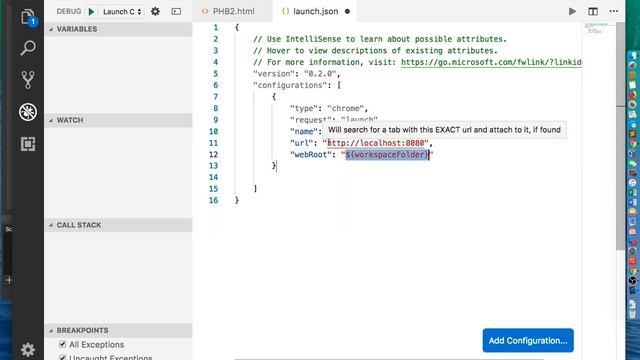The width and height of the screenshot is (640, 360).
Task: Click the Add Configuration button
Action: tap(528, 340)
